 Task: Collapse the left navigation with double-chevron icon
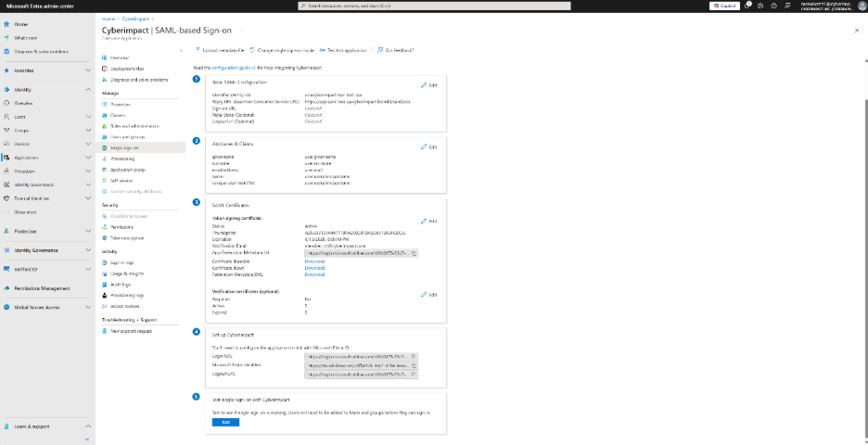(x=87, y=439)
